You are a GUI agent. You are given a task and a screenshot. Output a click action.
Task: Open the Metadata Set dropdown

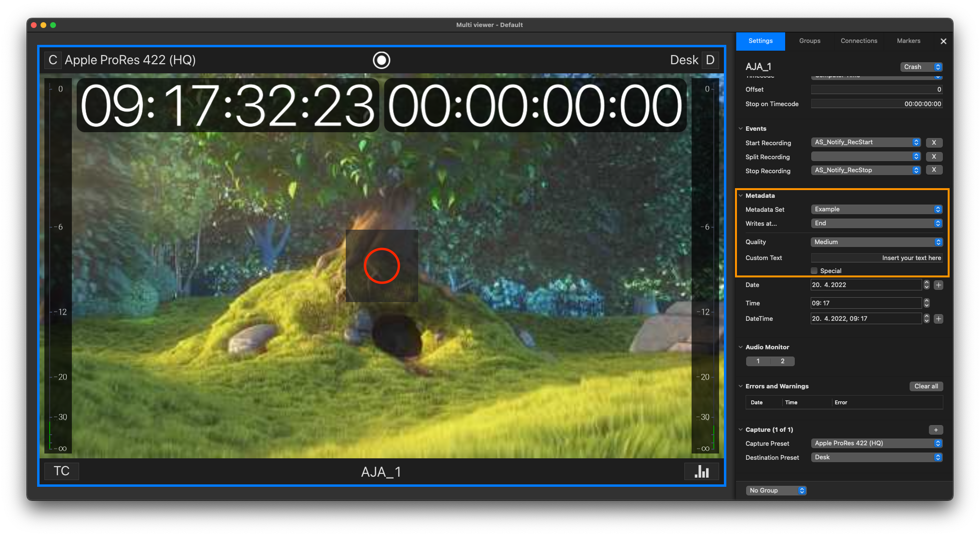pos(877,209)
